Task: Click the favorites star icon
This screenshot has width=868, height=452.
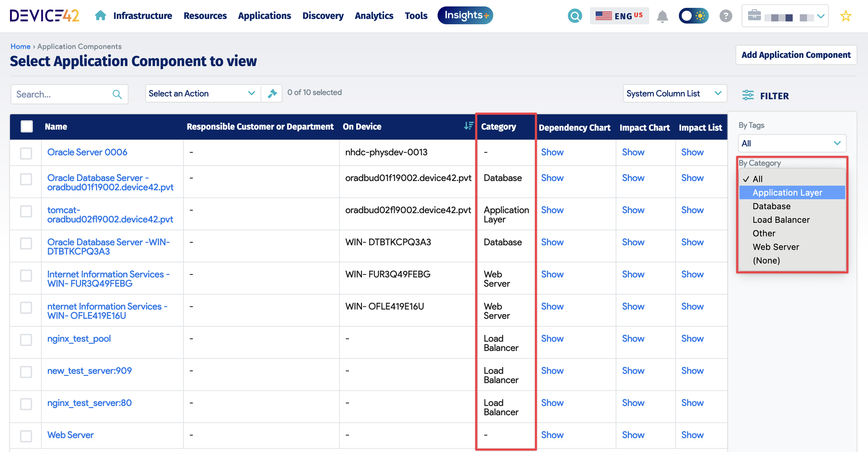Action: point(846,16)
